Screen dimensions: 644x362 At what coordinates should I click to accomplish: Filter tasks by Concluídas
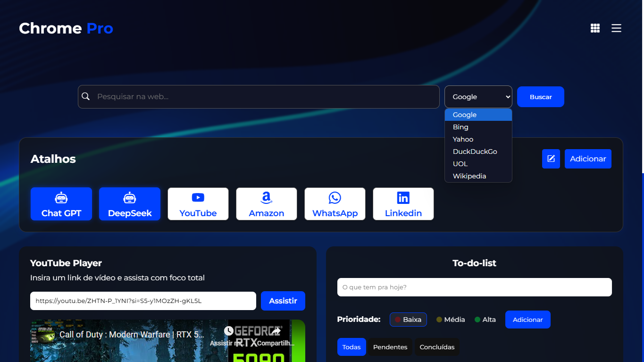pyautogui.click(x=437, y=347)
